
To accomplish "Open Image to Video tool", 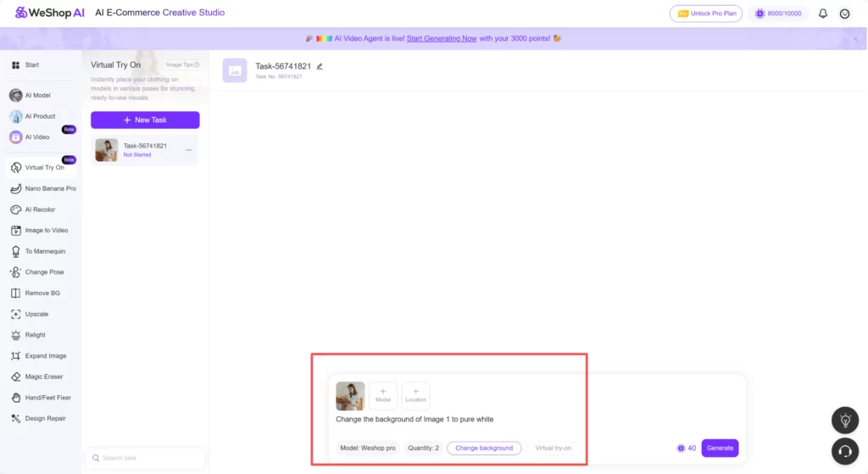I will pos(39,231).
